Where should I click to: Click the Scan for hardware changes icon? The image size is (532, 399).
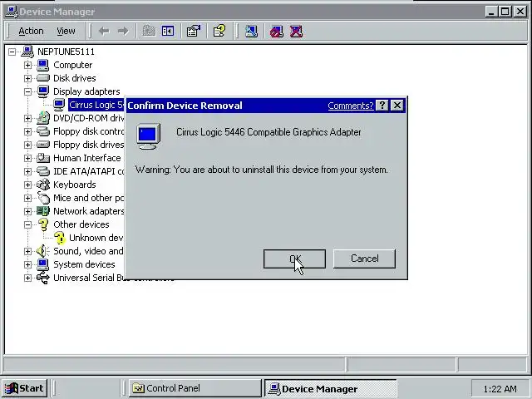tap(251, 32)
